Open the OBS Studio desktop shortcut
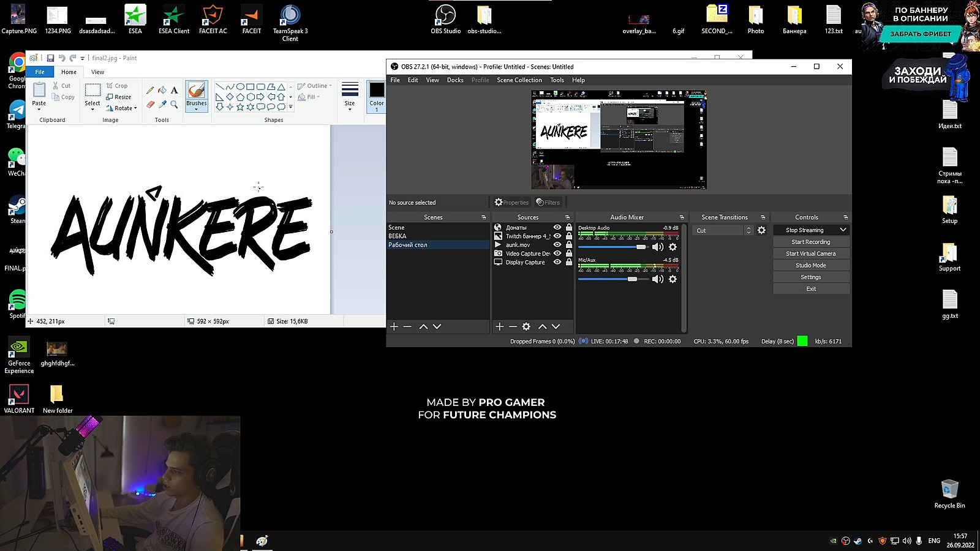This screenshot has width=980, height=551. pos(445,19)
